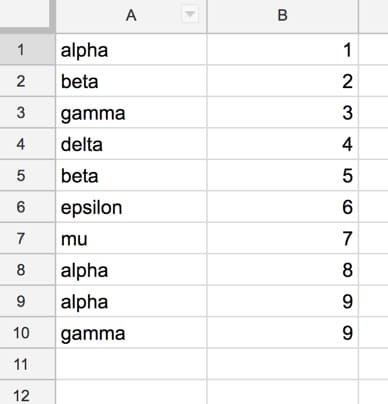Select cell A10 with gamma

(x=131, y=333)
